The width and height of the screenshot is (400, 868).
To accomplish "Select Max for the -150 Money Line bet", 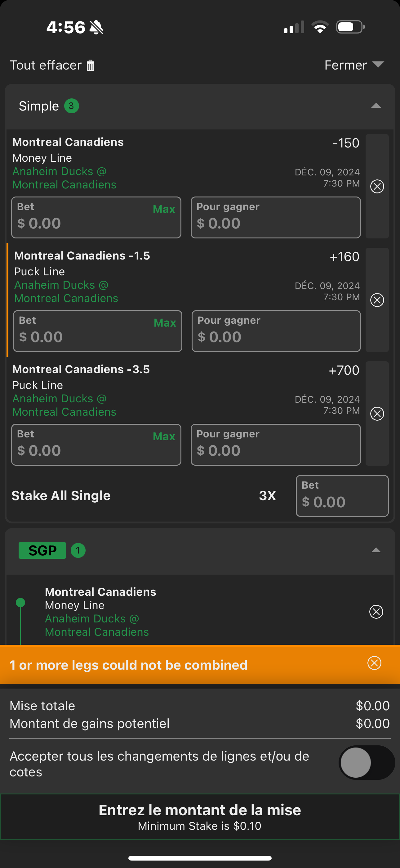I will [164, 209].
